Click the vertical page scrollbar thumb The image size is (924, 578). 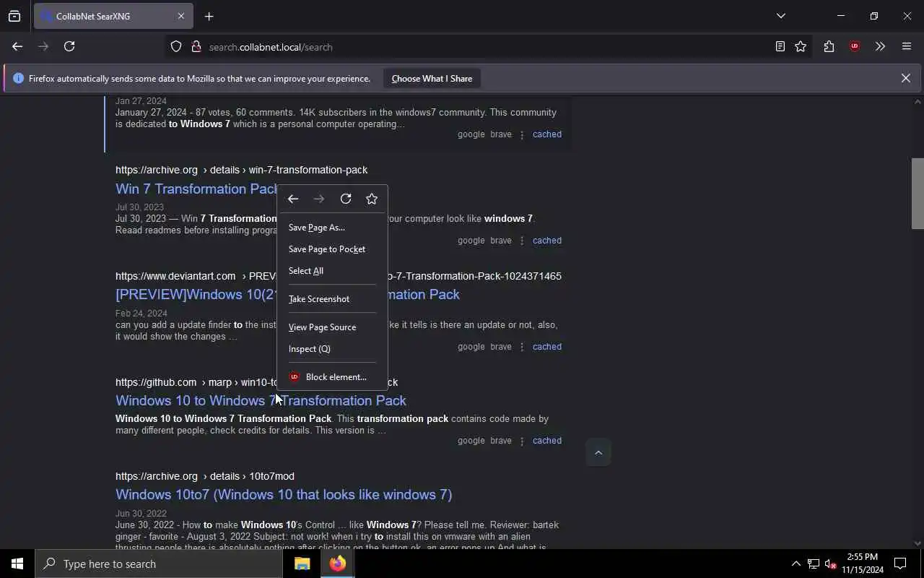918,193
